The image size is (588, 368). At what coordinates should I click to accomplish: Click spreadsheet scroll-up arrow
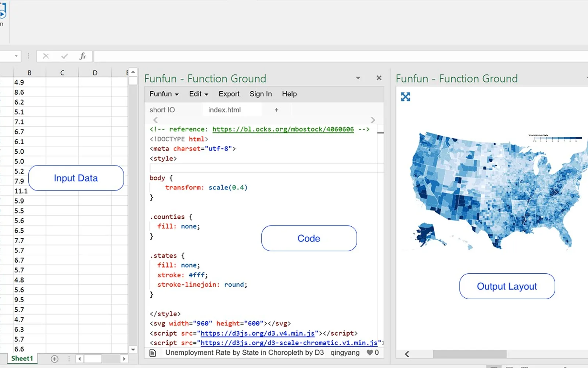pyautogui.click(x=133, y=72)
